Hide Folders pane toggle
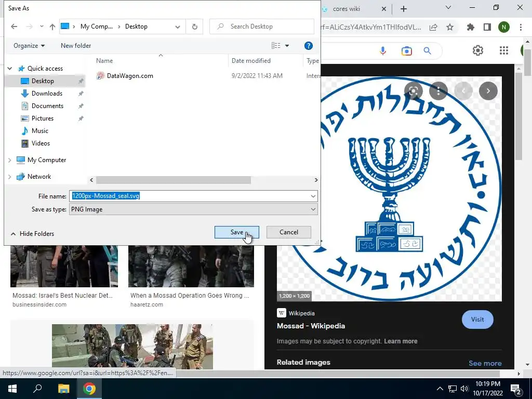Image resolution: width=532 pixels, height=399 pixels. [32, 234]
